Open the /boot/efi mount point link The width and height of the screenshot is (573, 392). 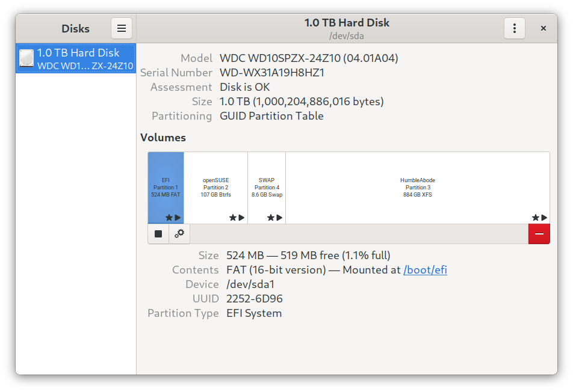tap(425, 270)
